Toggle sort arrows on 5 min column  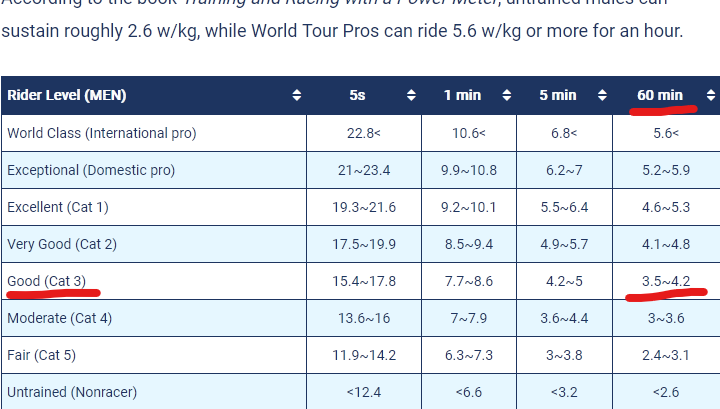click(x=602, y=95)
